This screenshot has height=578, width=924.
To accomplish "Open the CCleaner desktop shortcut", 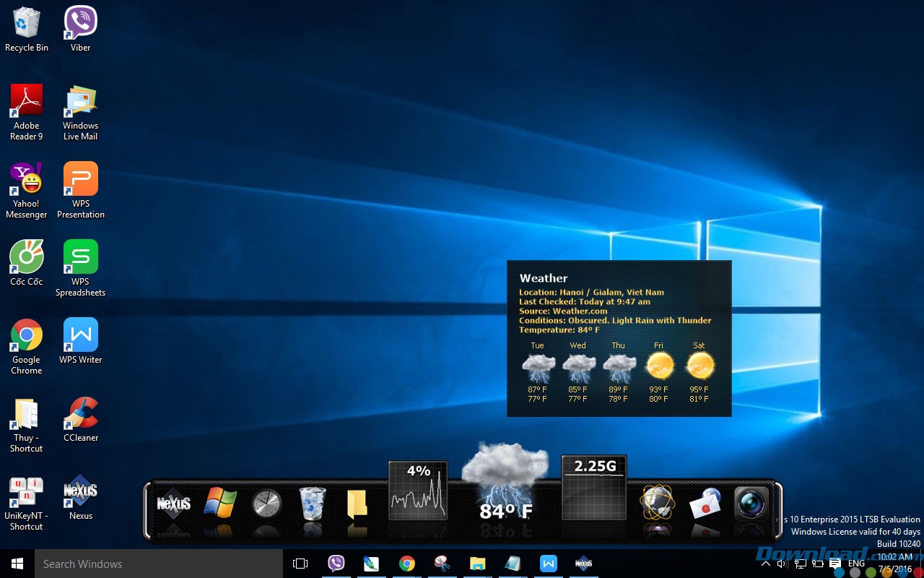I will [x=81, y=419].
